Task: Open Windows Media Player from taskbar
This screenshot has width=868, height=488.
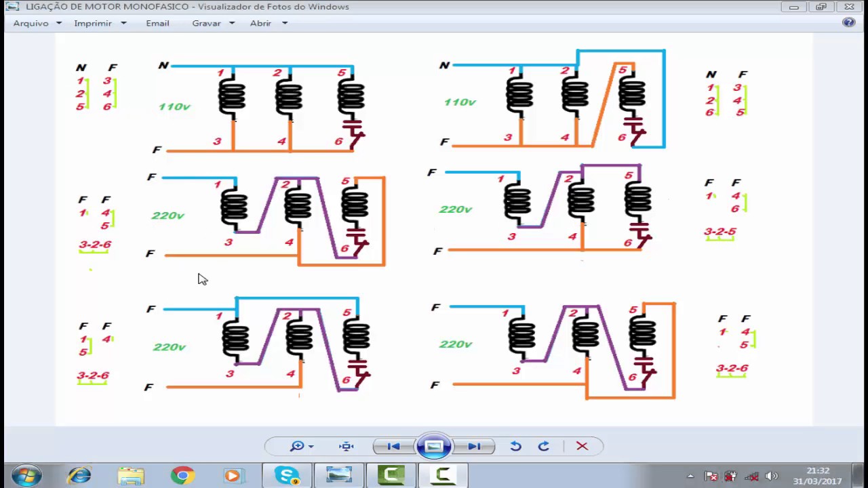Action: click(x=233, y=475)
